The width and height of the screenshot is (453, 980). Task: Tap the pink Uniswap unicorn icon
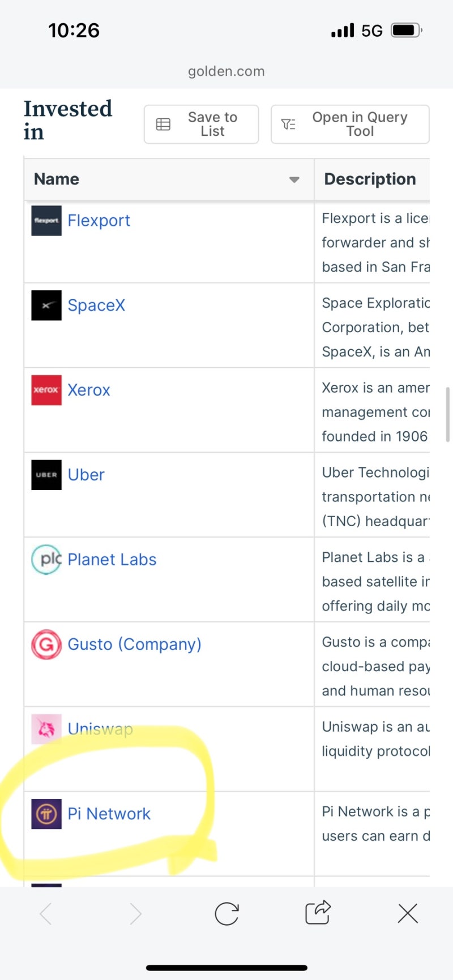pyautogui.click(x=46, y=729)
